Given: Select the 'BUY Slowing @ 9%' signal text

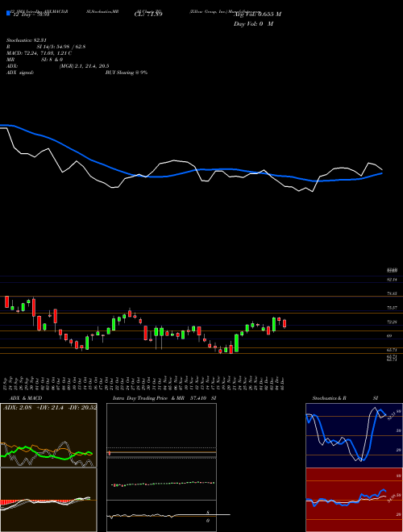Looking at the screenshot, I should (x=127, y=73).
